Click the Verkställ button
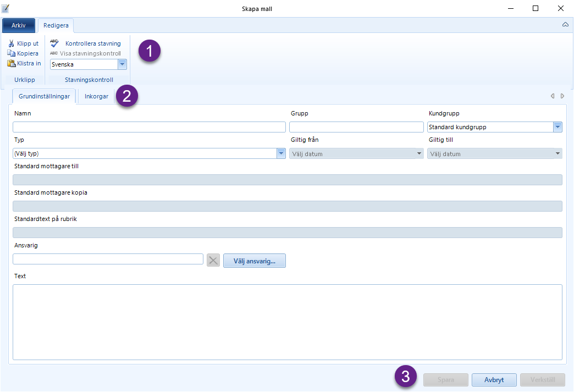This screenshot has width=574, height=392. tap(543, 380)
